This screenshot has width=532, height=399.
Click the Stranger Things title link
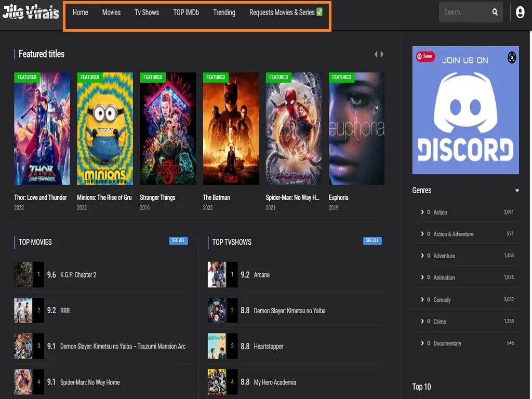click(157, 197)
